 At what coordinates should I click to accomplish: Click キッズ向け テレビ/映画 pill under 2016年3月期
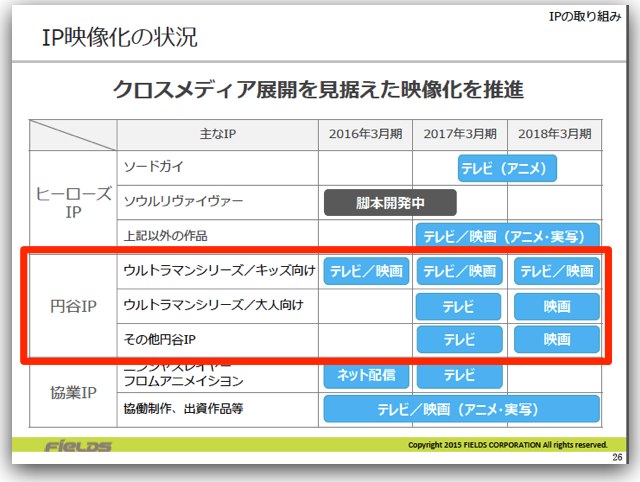pyautogui.click(x=366, y=271)
